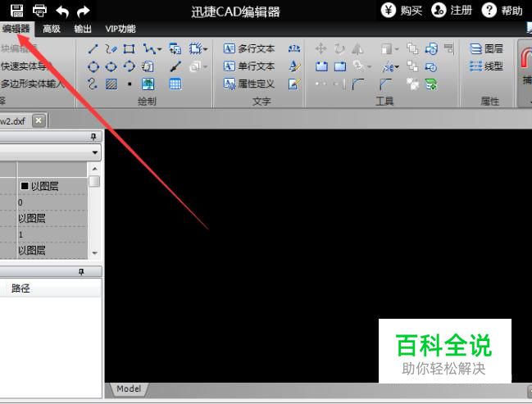Open the properties panel combo box dropdown
The height and width of the screenshot is (404, 532).
tap(95, 152)
